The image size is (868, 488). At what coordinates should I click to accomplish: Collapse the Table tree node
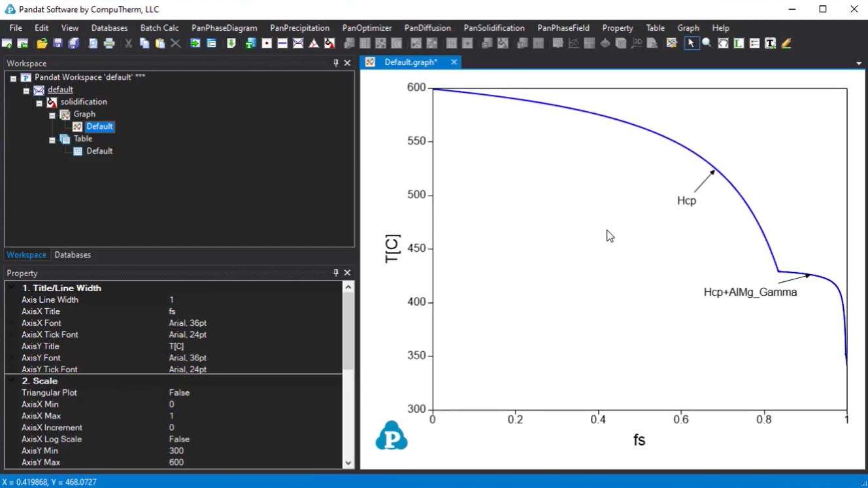(52, 140)
